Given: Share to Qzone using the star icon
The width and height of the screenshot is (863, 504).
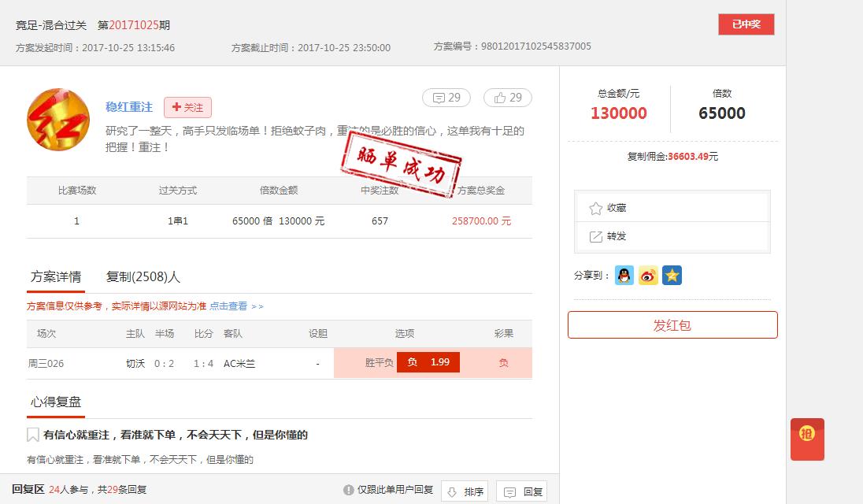Looking at the screenshot, I should 672,276.
